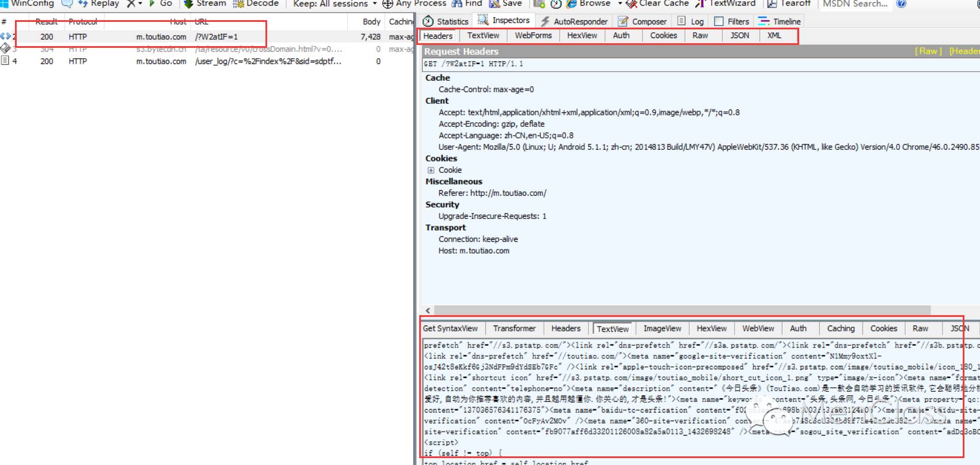Click the Clear Cache button

click(x=657, y=3)
